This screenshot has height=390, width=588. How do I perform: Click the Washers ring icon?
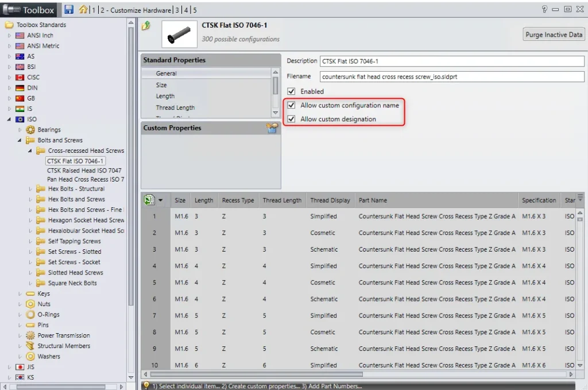[30, 356]
